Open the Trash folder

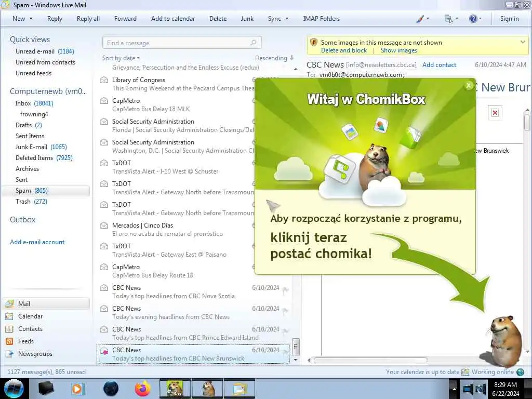31,201
